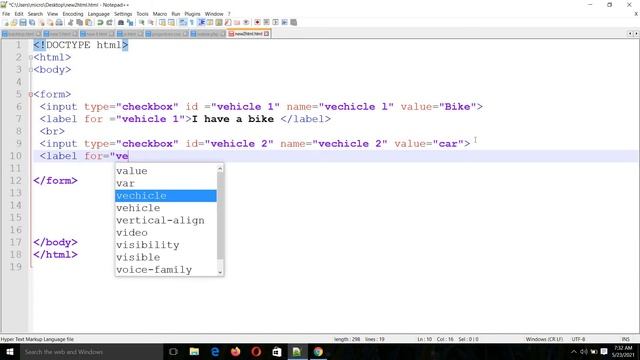Viewport: 640px width, 360px height.
Task: Toggle Synchronize Vertical Scrolling icon
Action: tap(162, 22)
